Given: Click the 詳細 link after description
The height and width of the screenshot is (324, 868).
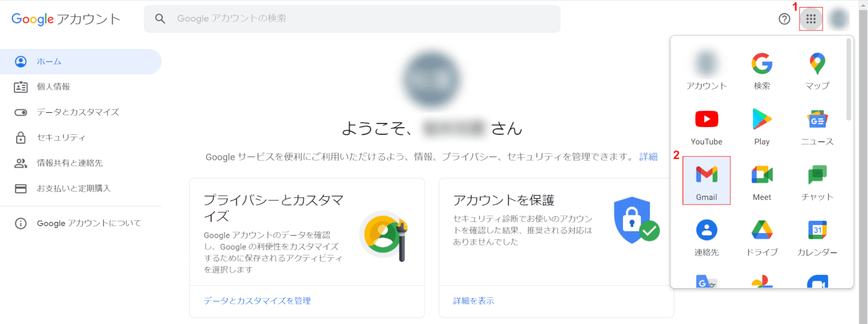Looking at the screenshot, I should pos(649,157).
